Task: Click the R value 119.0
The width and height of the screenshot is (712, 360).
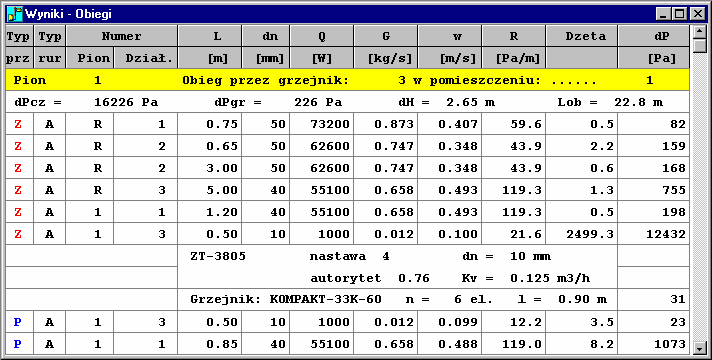Action: (x=514, y=344)
